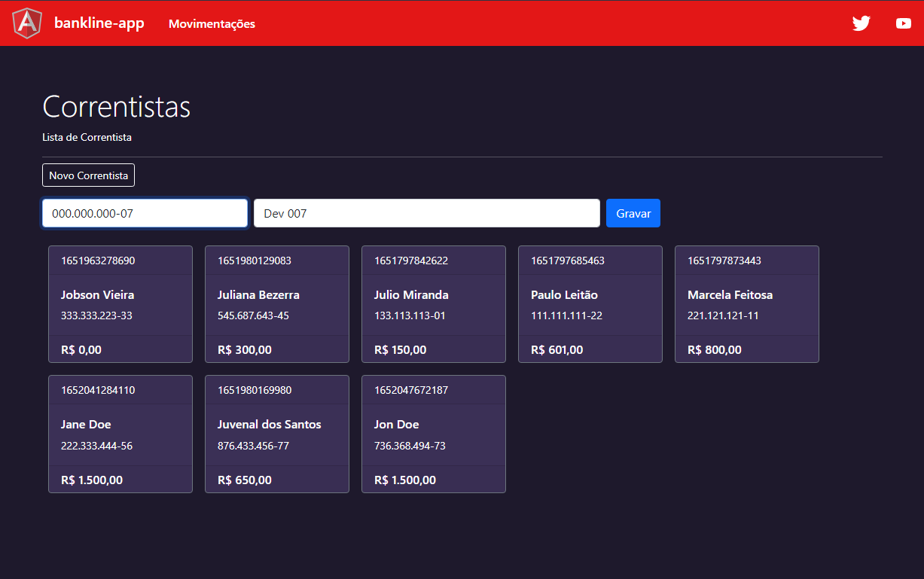Viewport: 924px width, 579px height.
Task: Select the CPF input showing 000.000.000-07
Action: click(x=145, y=213)
